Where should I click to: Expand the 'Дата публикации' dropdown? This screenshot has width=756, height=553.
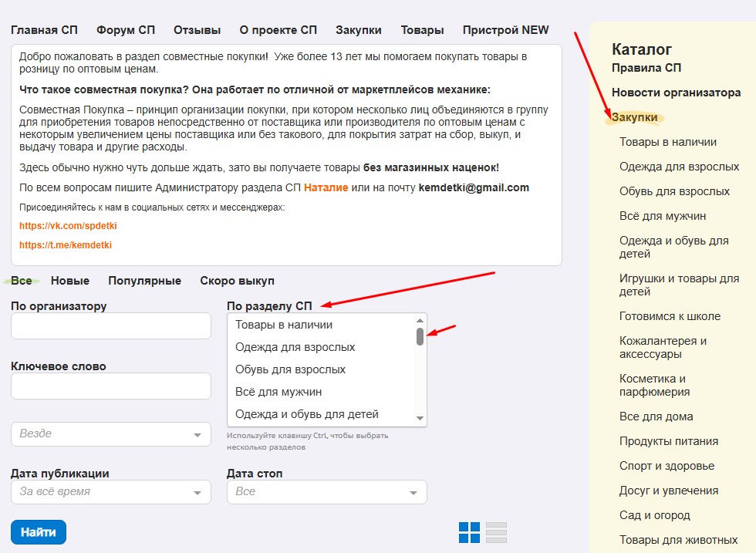coord(110,492)
